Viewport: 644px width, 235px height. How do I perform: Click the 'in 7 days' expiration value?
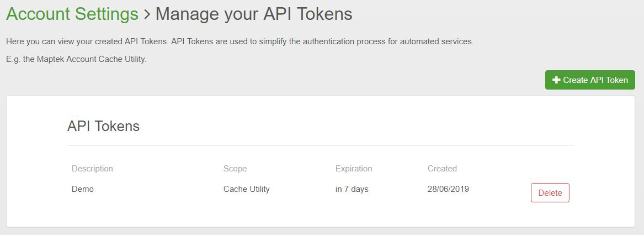352,189
